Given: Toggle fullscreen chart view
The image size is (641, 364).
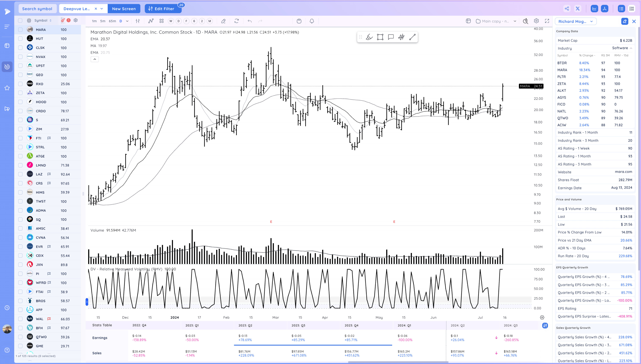Looking at the screenshot, I should click(547, 21).
